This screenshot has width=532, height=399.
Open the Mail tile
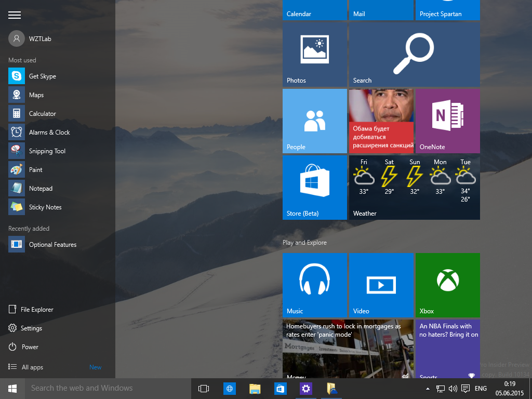381,10
